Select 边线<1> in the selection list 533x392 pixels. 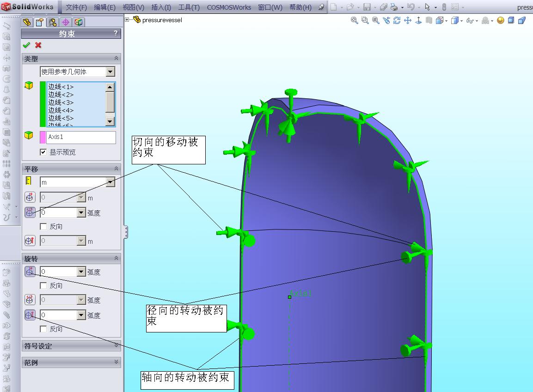(x=61, y=87)
